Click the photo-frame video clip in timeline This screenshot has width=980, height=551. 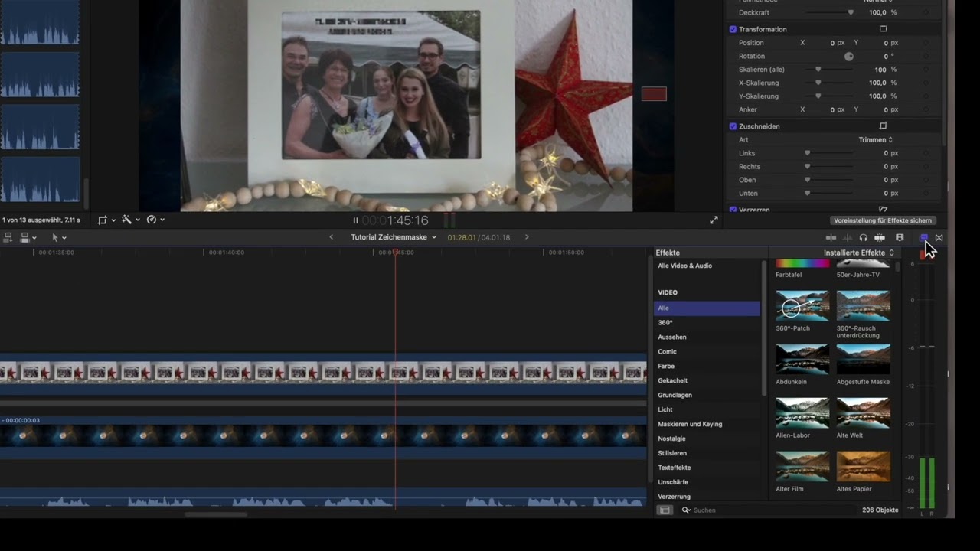click(323, 373)
